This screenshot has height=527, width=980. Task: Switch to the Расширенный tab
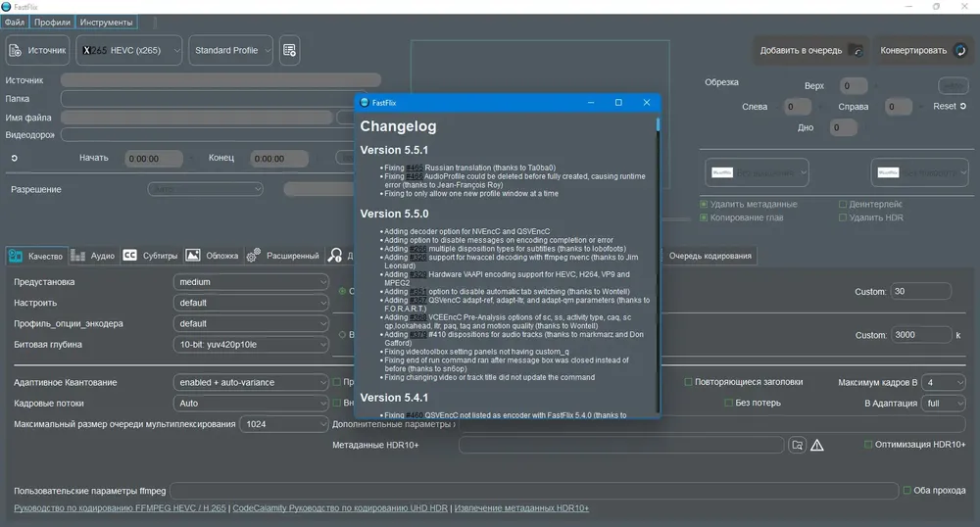(283, 256)
